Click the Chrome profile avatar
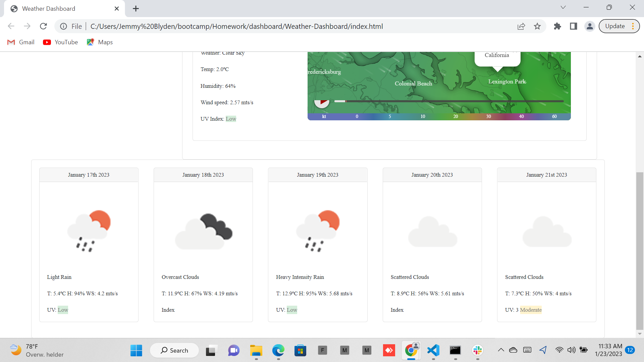The height and width of the screenshot is (362, 644). 590,26
